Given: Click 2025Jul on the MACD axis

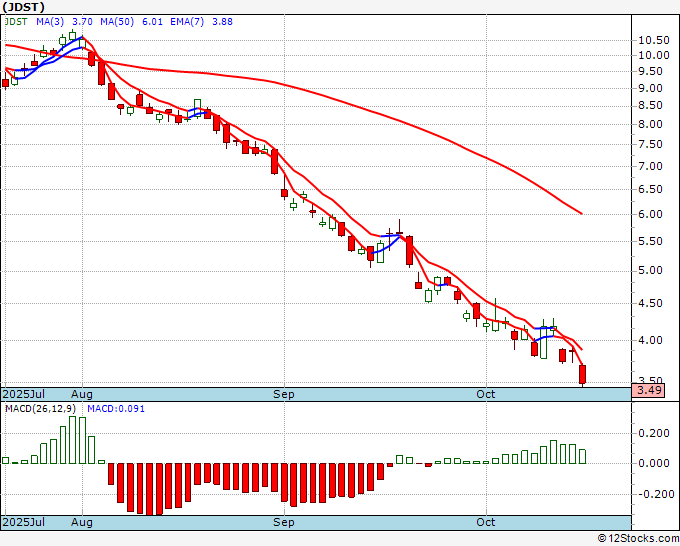Looking at the screenshot, I should pos(24,522).
